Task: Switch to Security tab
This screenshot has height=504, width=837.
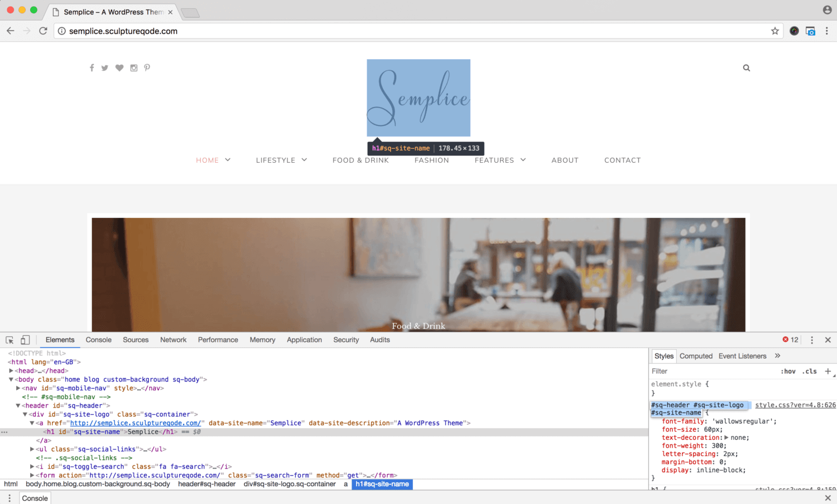Action: [346, 340]
